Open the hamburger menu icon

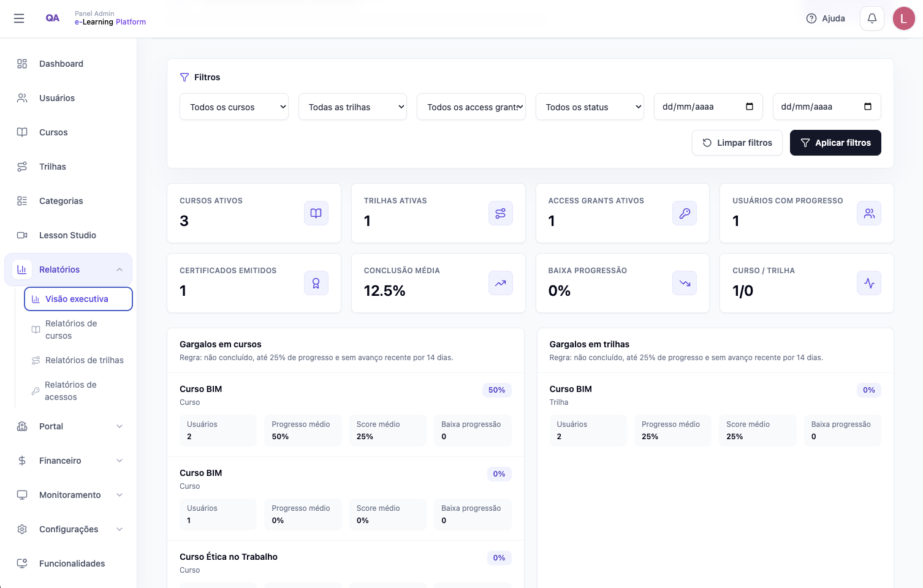[19, 18]
